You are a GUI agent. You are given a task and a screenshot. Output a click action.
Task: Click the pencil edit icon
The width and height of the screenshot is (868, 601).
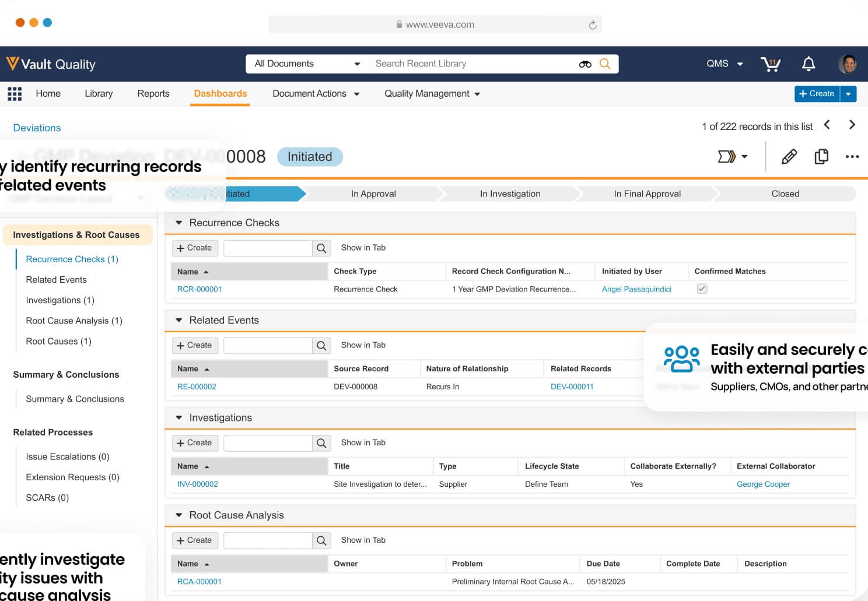tap(789, 156)
